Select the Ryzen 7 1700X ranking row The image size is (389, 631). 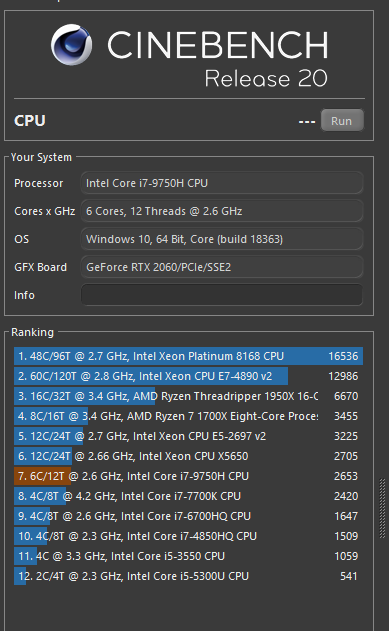tap(188, 416)
